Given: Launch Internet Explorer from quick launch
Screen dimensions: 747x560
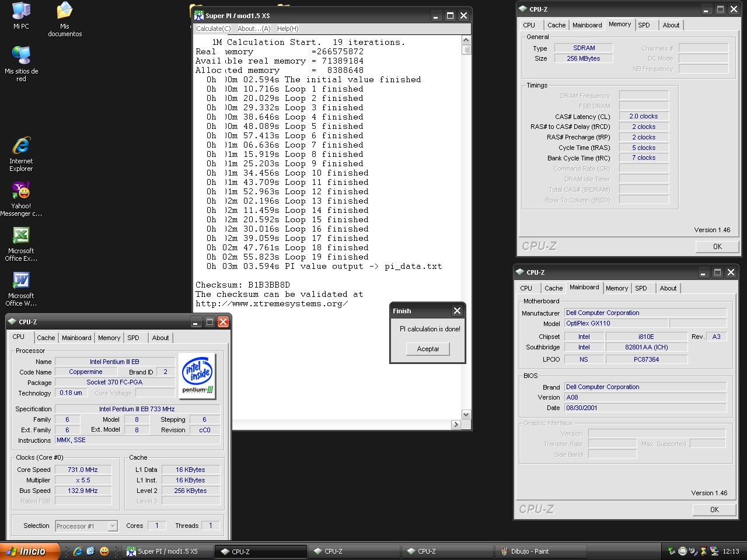Looking at the screenshot, I should (78, 551).
